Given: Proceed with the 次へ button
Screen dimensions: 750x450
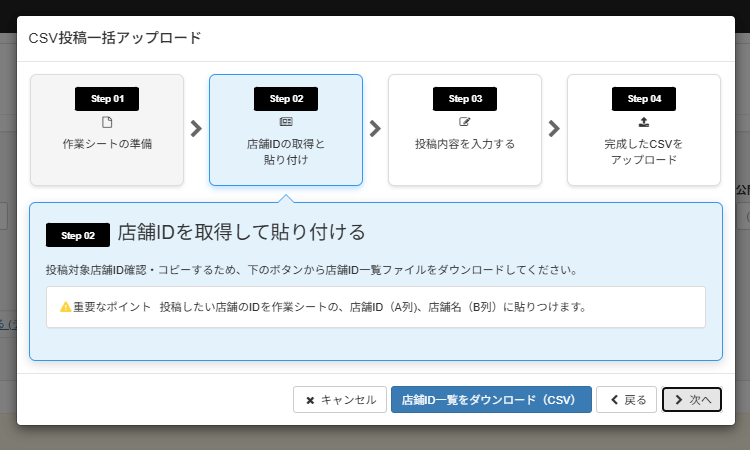Looking at the screenshot, I should [692, 400].
